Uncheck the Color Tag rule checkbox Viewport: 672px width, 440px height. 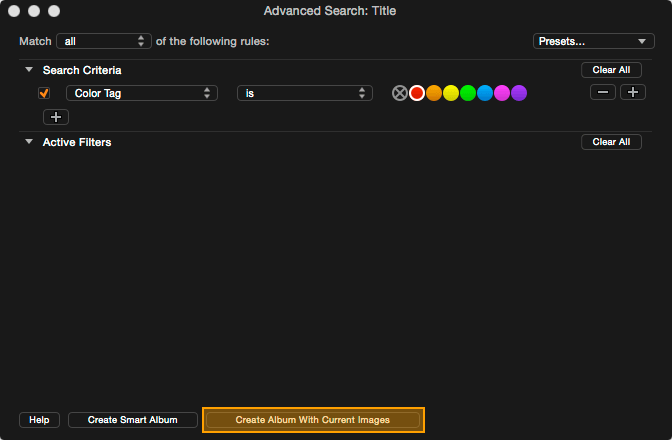pyautogui.click(x=44, y=93)
